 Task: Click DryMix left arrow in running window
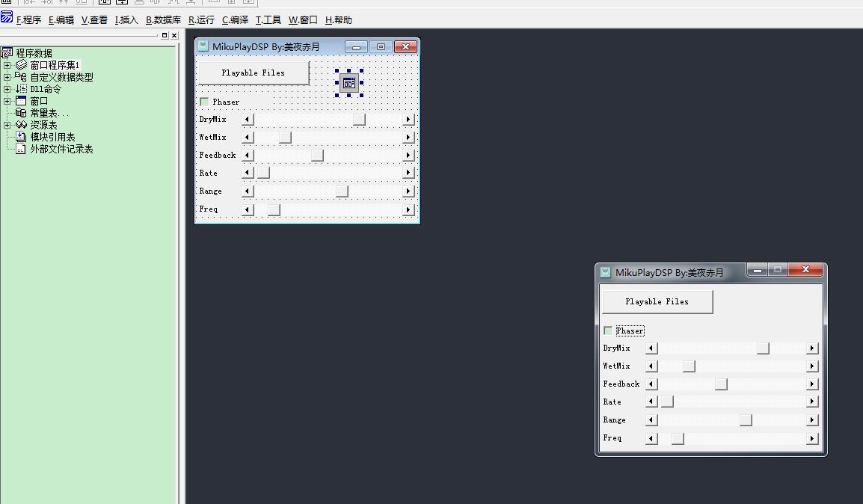point(651,348)
